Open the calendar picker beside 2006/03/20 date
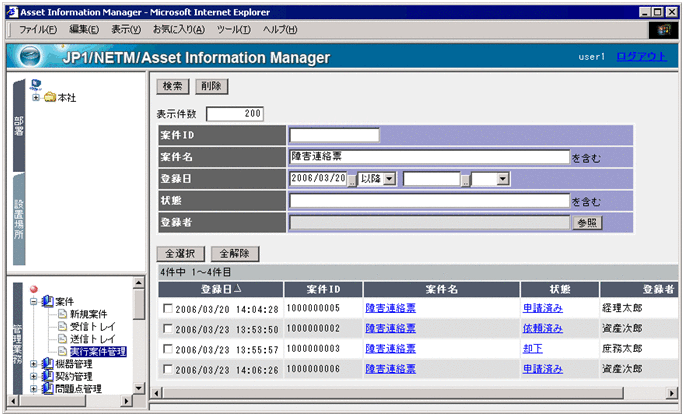 click(352, 179)
